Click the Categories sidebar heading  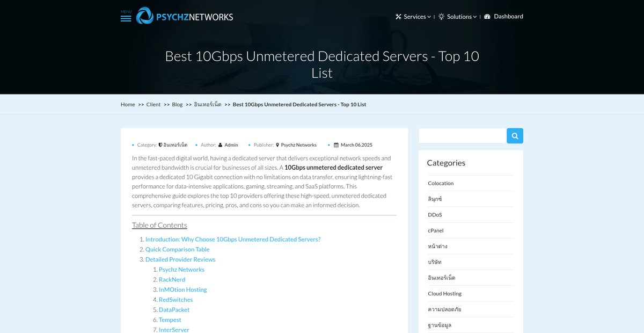pos(446,163)
